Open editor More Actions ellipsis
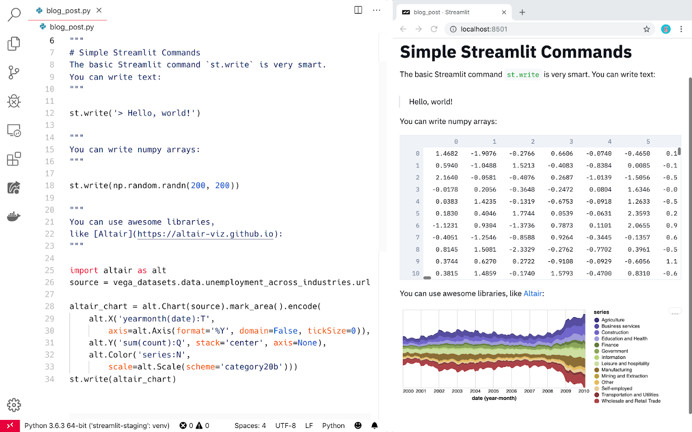 click(376, 10)
